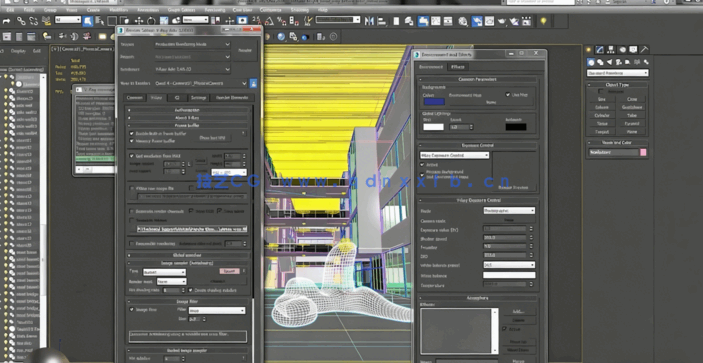The width and height of the screenshot is (703, 363).
Task: Click the blue globe icon in second toolbar
Action: (281, 37)
